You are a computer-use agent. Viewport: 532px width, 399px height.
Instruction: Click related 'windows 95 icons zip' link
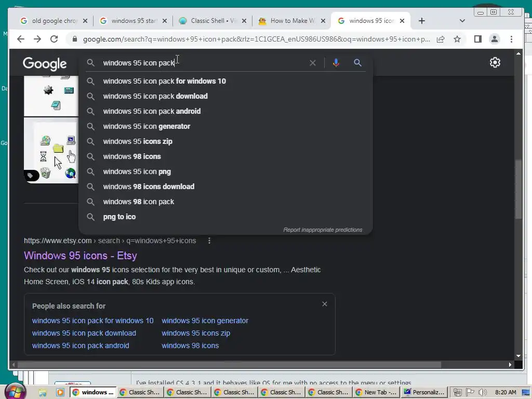(x=196, y=333)
